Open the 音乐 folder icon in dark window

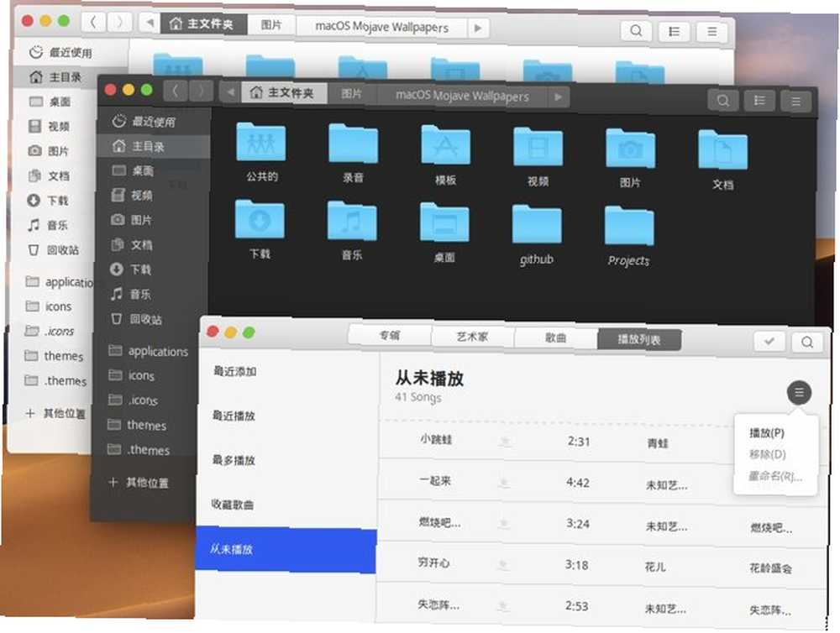pos(352,221)
